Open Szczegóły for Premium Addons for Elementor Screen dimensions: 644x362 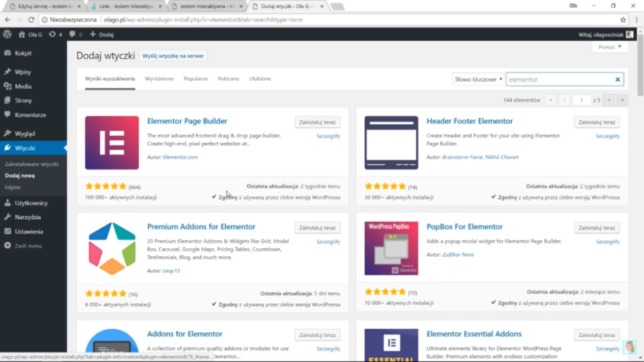point(328,242)
